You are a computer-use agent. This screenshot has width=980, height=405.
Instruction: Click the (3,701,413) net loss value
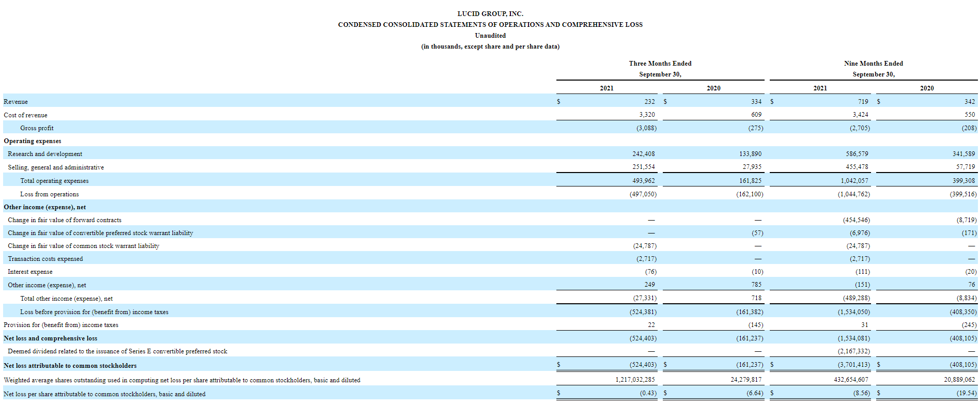(853, 365)
